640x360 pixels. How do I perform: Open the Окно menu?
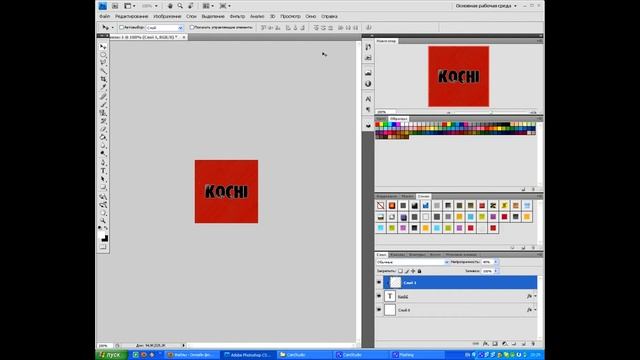[311, 16]
